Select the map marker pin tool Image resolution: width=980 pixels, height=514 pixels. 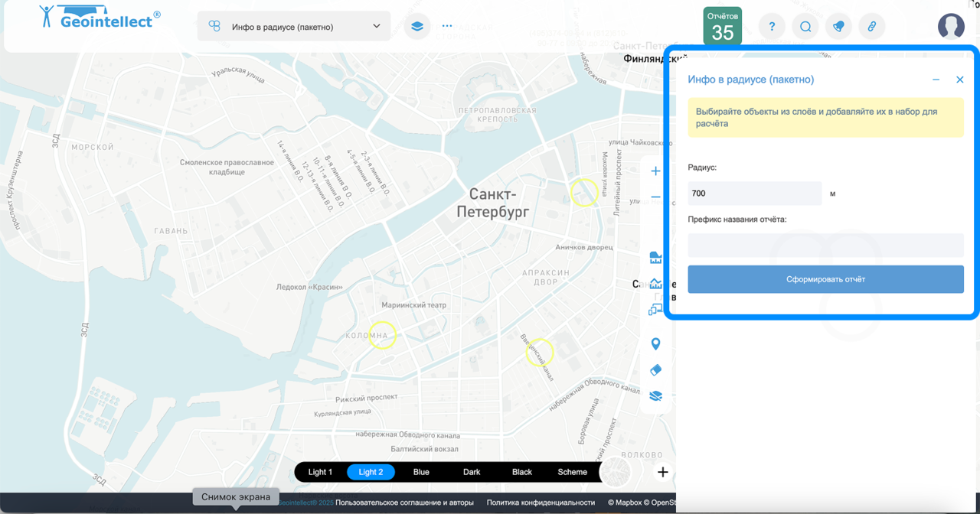pos(655,344)
